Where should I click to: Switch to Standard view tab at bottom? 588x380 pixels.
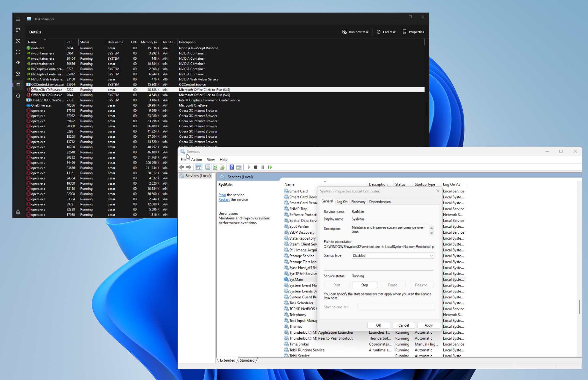pyautogui.click(x=247, y=360)
